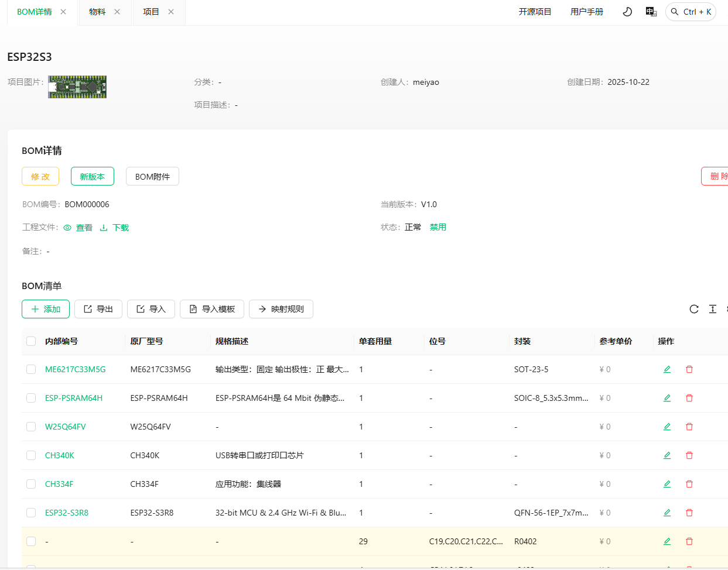The width and height of the screenshot is (728, 570).
Task: Click edit icon for CH340K row
Action: tap(667, 455)
